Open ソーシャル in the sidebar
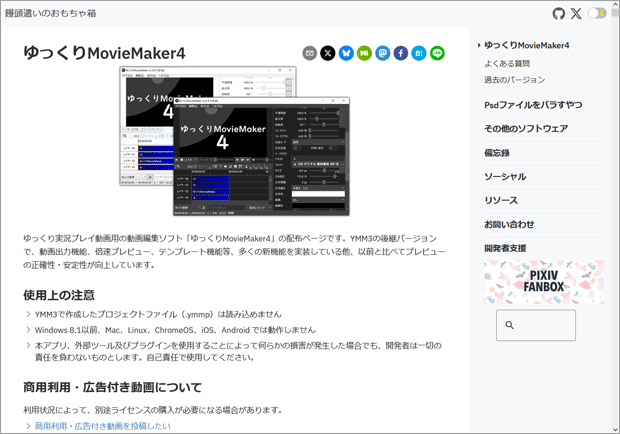Image resolution: width=620 pixels, height=434 pixels. click(505, 177)
